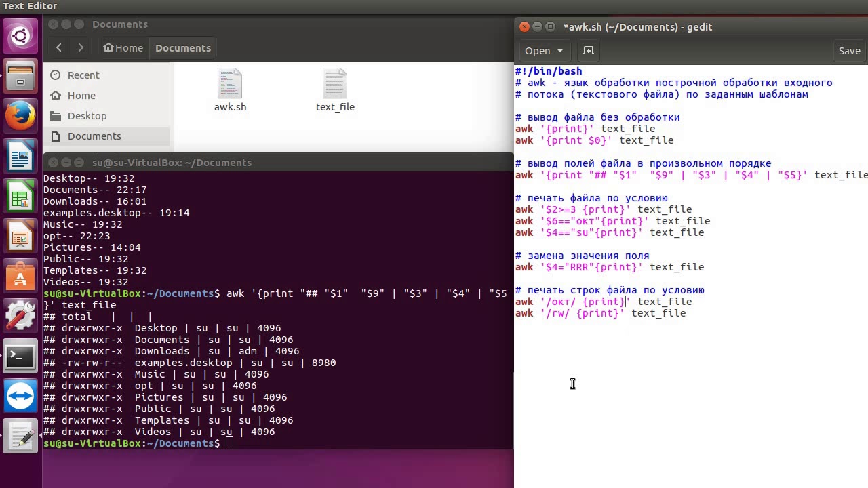Open Ubuntu Software Center in the launcher
The height and width of the screenshot is (488, 868).
tap(20, 277)
